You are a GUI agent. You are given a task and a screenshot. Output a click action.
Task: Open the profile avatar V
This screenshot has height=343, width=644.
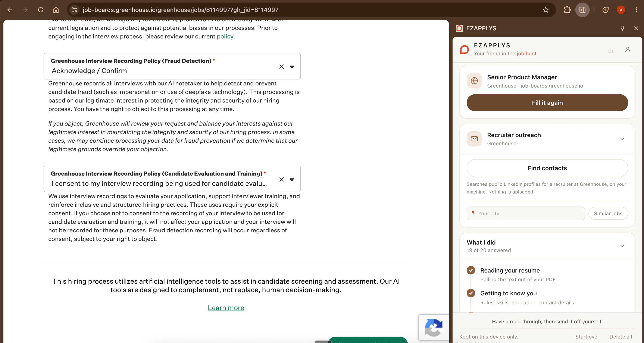[x=621, y=10]
